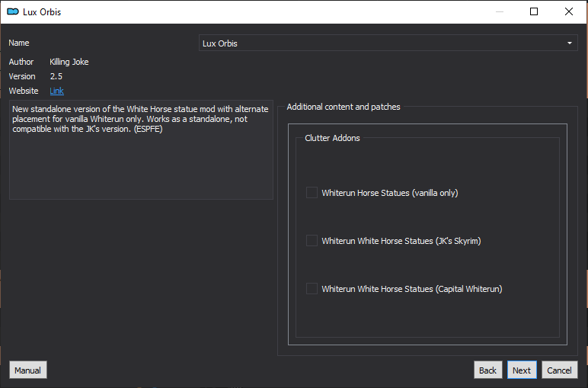
Task: Enable Whiterun Horse Statues (vanilla only) checkbox
Action: click(312, 193)
